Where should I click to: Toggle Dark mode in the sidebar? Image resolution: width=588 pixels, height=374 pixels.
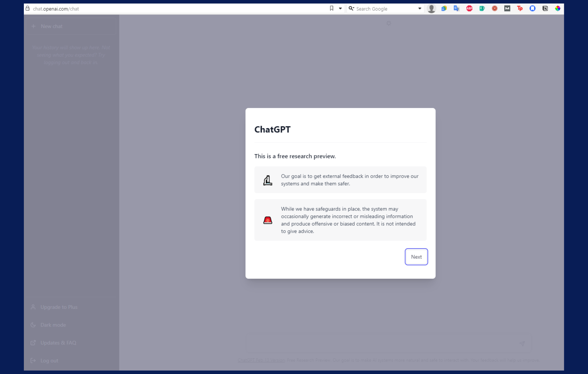click(53, 325)
